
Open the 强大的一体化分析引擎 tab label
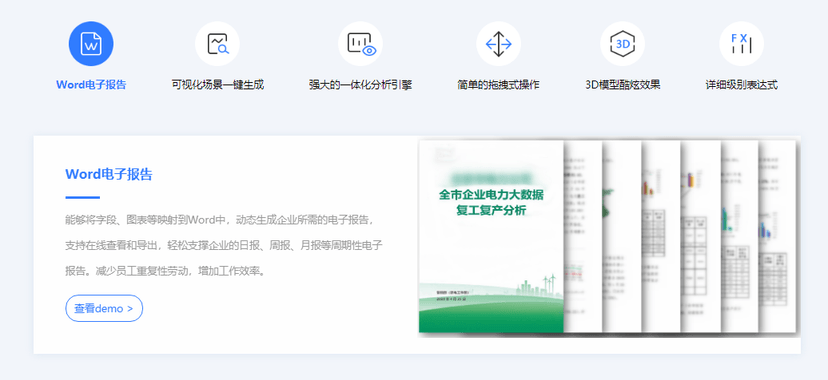(361, 85)
